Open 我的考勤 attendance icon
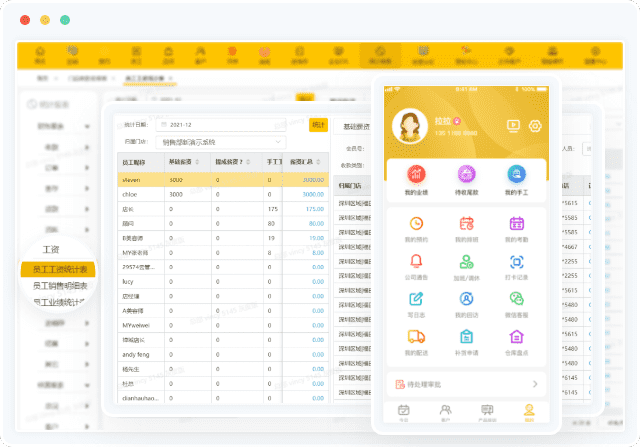This screenshot has width=640, height=447. pos(516,224)
